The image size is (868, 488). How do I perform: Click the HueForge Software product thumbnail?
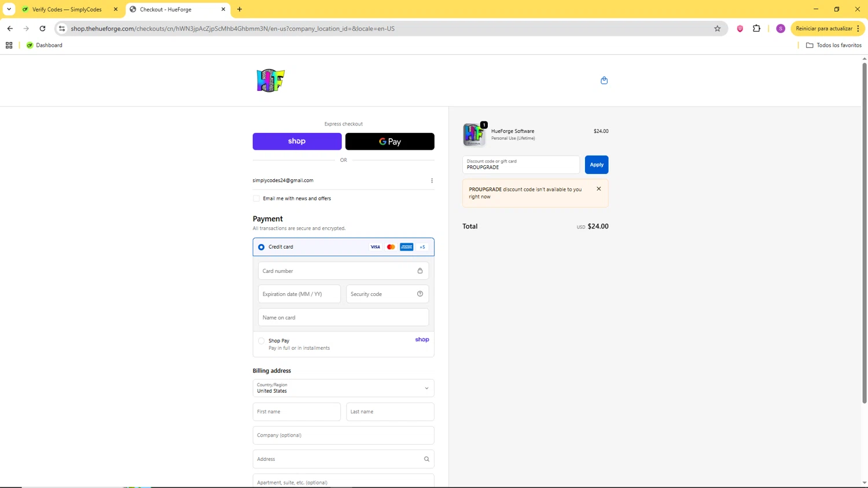point(474,134)
